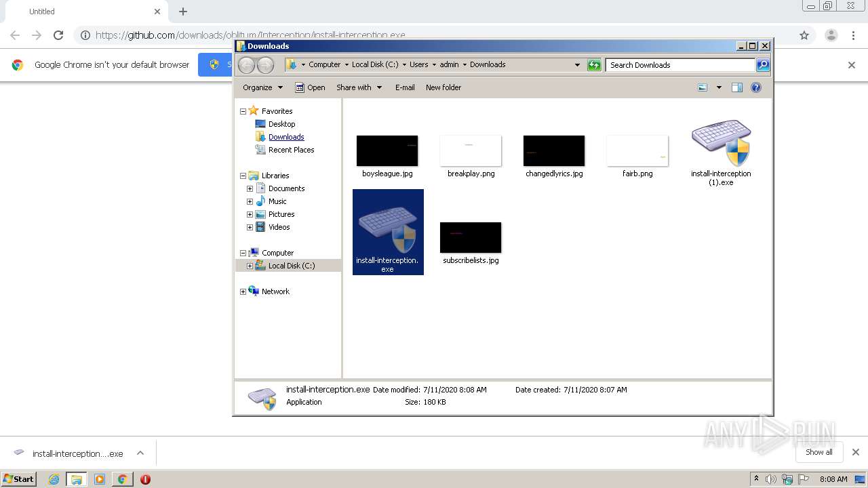Image resolution: width=868 pixels, height=488 pixels.
Task: Click Local Disk (C:) in breadcrumb path
Action: click(x=375, y=64)
